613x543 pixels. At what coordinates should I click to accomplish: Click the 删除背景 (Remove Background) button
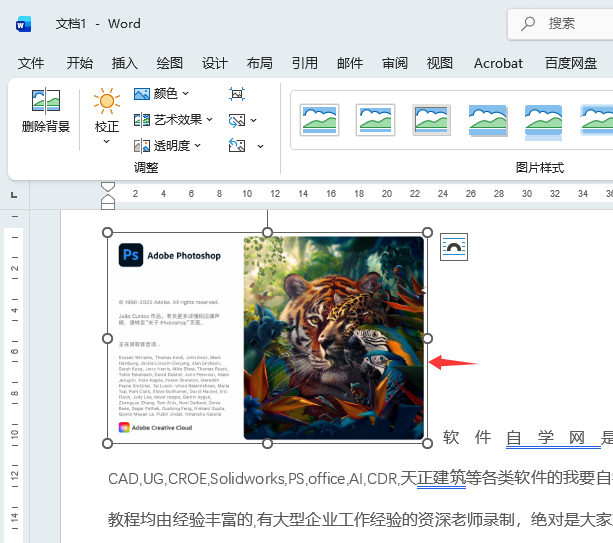[46, 110]
